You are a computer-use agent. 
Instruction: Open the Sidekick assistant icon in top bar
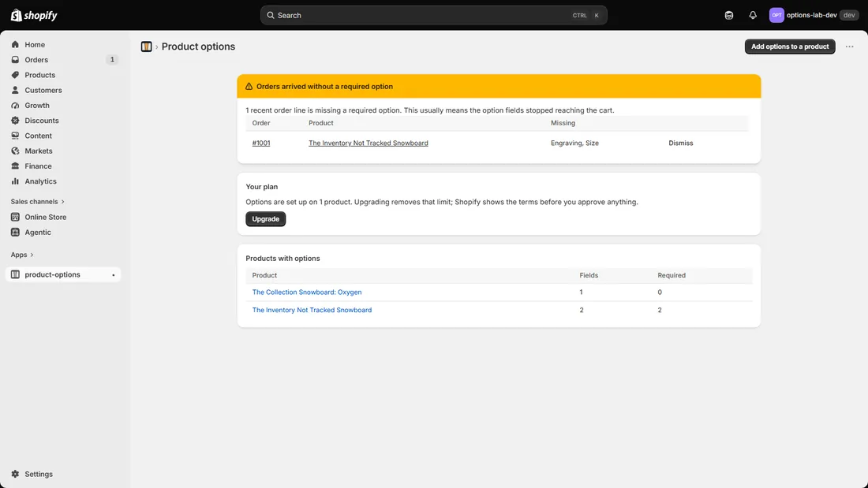[x=728, y=16]
